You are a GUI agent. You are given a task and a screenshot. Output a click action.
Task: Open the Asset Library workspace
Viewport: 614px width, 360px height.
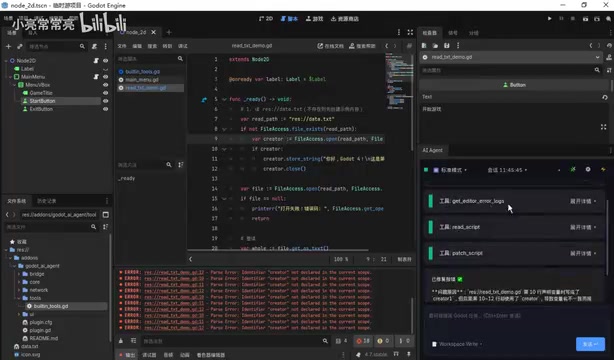click(345, 18)
